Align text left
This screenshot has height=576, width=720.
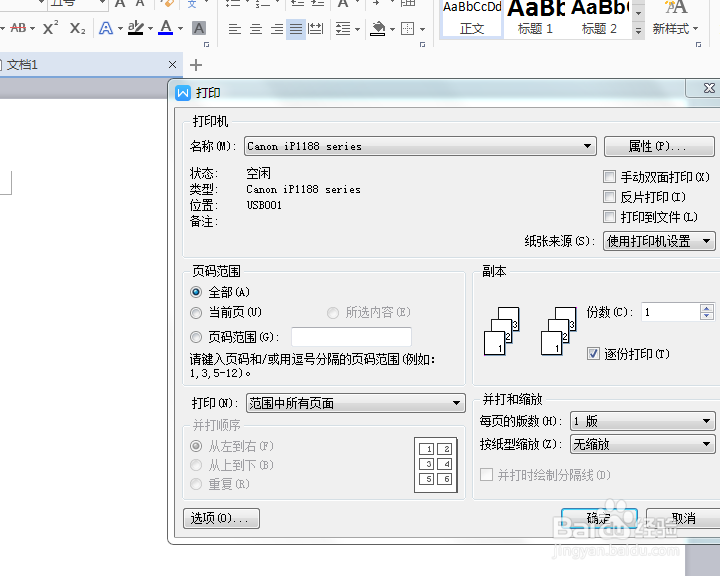tap(235, 29)
